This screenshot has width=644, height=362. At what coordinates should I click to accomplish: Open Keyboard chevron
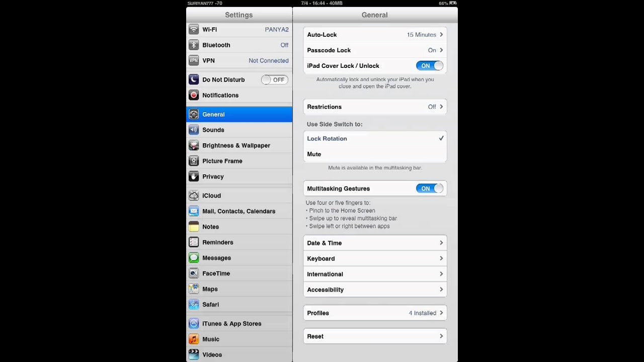tap(441, 258)
